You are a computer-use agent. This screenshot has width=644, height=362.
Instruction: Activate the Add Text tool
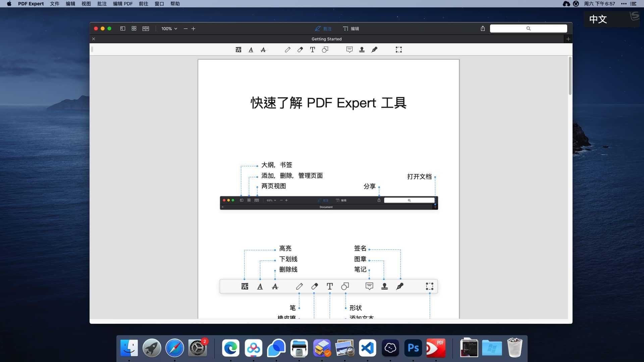point(312,50)
